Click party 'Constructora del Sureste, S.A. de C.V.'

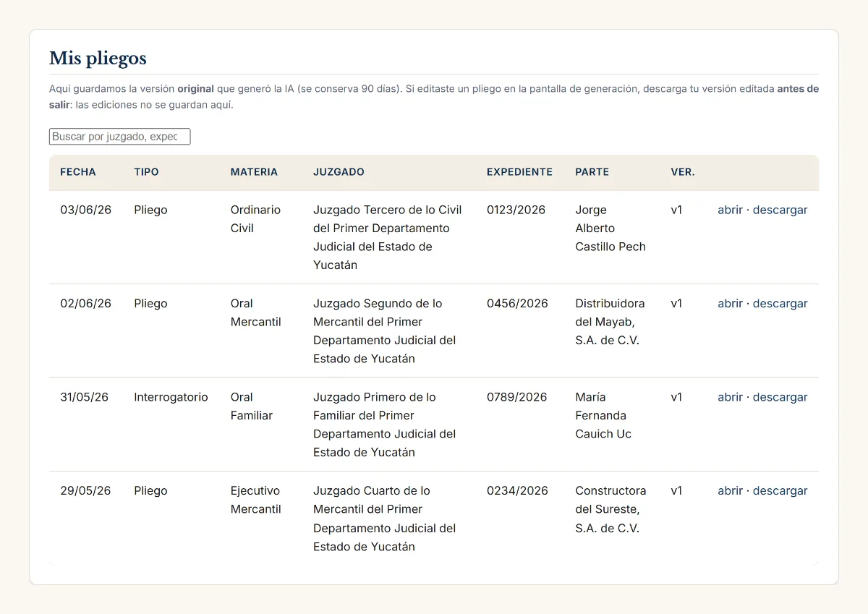coord(610,509)
